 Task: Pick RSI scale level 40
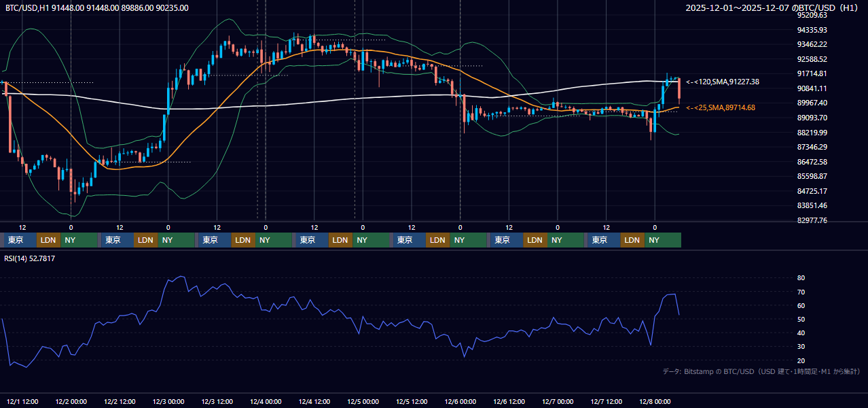click(801, 333)
